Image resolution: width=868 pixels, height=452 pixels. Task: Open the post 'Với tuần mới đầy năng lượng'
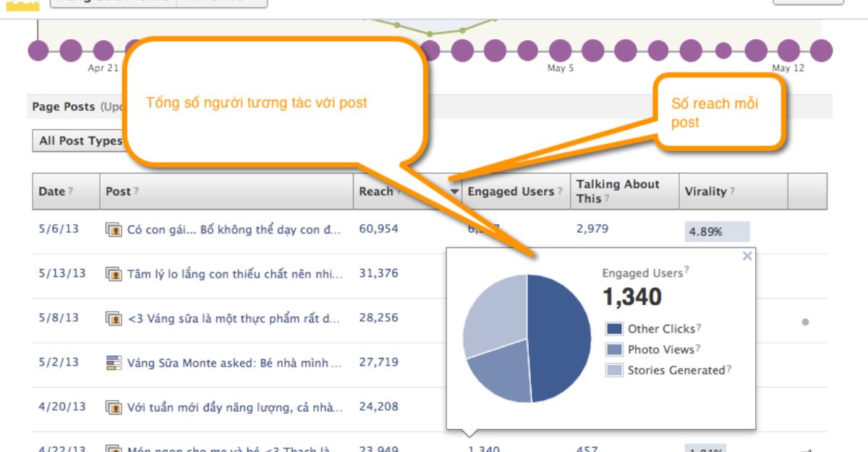click(x=235, y=408)
